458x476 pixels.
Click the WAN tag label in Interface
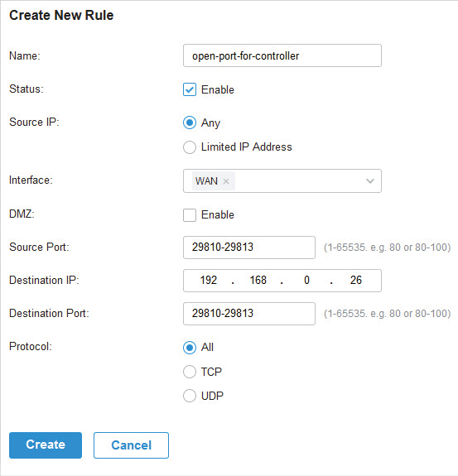[206, 181]
